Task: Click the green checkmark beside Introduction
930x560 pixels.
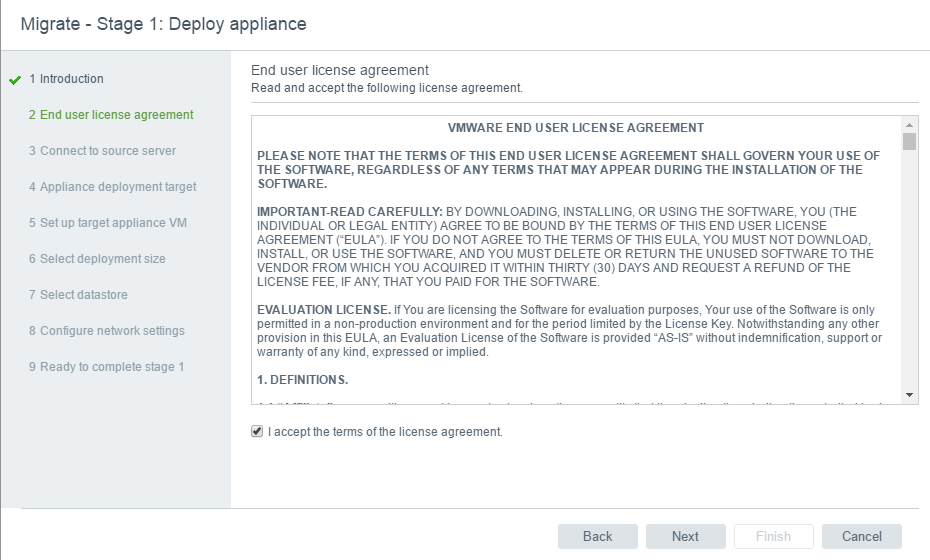Action: (x=14, y=80)
